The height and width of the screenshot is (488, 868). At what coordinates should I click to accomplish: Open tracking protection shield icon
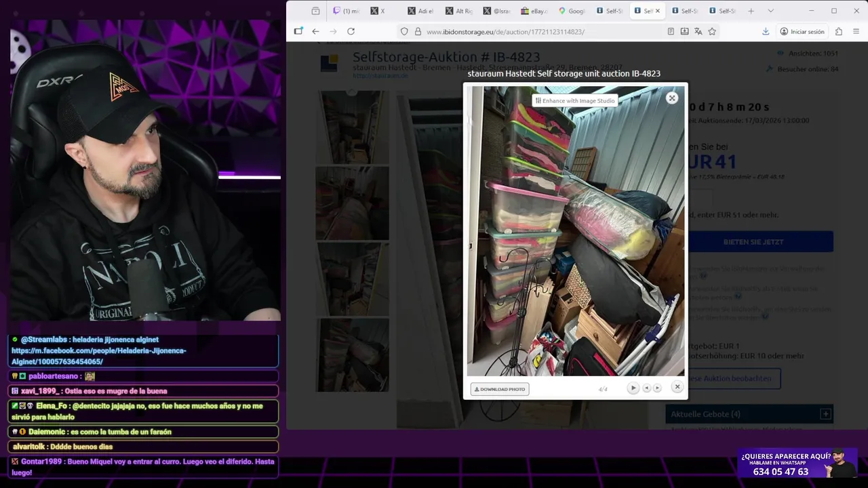(x=404, y=31)
